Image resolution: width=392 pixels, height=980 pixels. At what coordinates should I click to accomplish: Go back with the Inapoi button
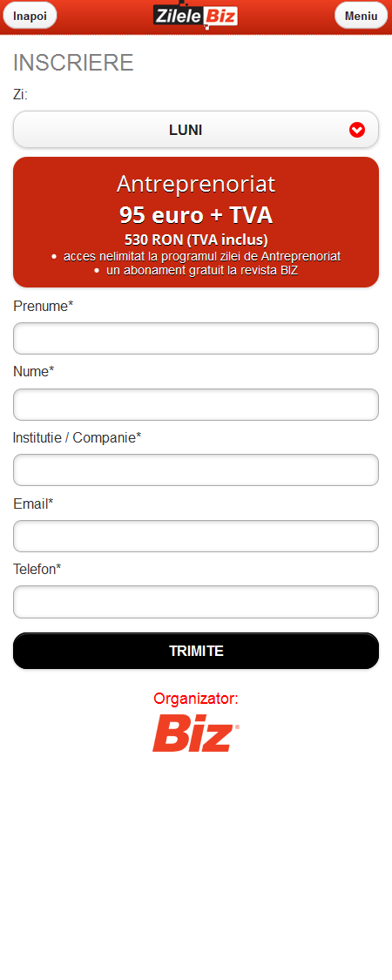(30, 16)
